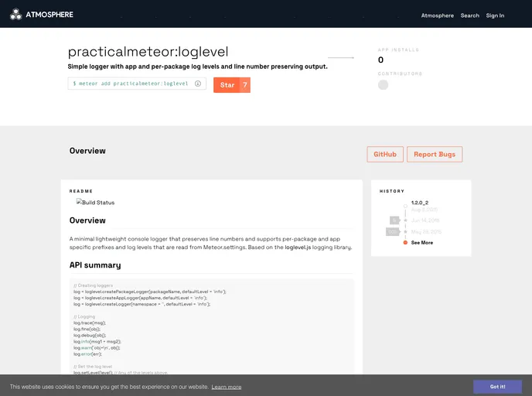
Task: Click the practicalmeteor:loglevel package title
Action: coord(148,52)
